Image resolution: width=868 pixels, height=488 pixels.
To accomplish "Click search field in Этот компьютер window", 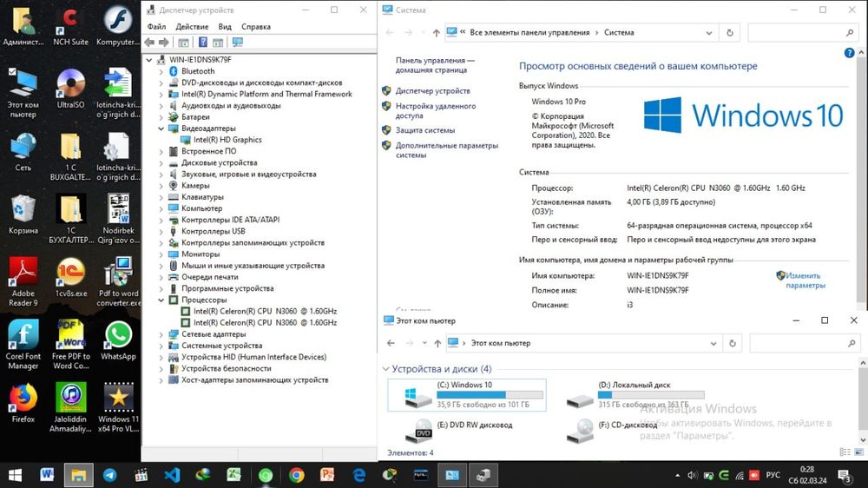I will (x=804, y=344).
